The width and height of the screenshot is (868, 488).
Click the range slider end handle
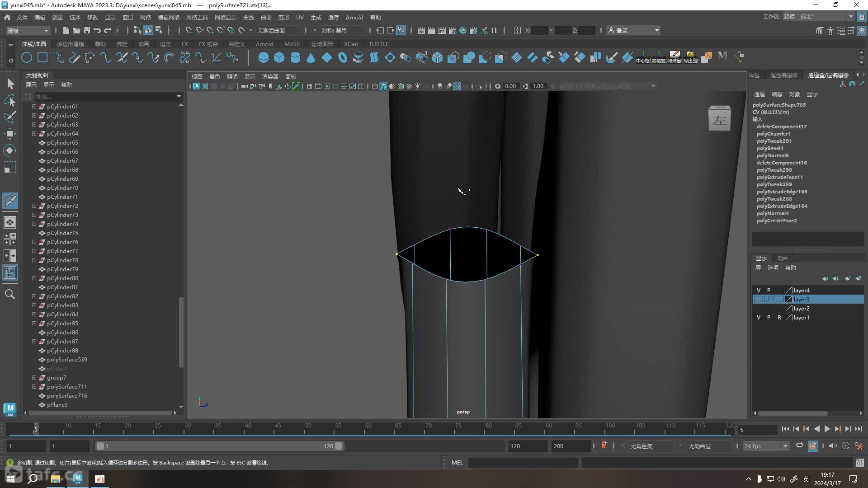(x=339, y=446)
